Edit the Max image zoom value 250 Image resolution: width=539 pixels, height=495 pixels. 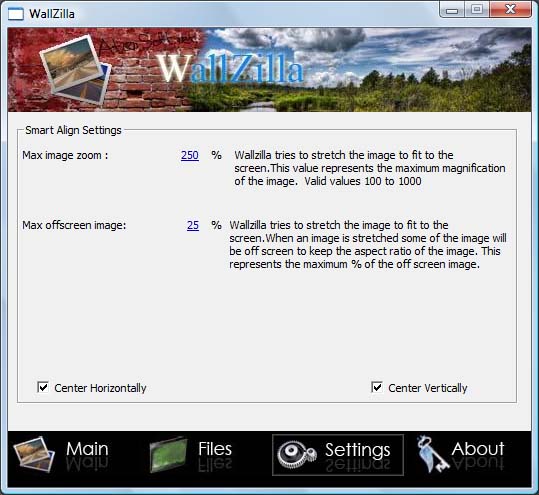pos(190,155)
